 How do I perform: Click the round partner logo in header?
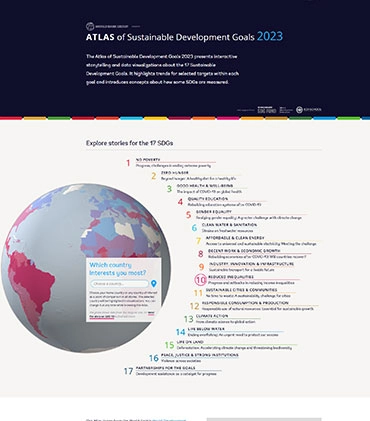[299, 110]
